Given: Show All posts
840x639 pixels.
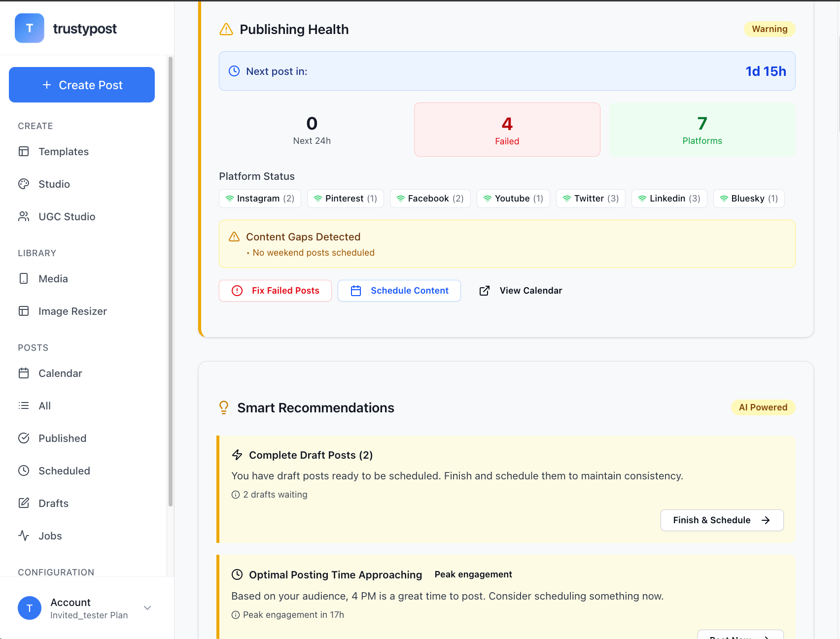Looking at the screenshot, I should pyautogui.click(x=44, y=406).
